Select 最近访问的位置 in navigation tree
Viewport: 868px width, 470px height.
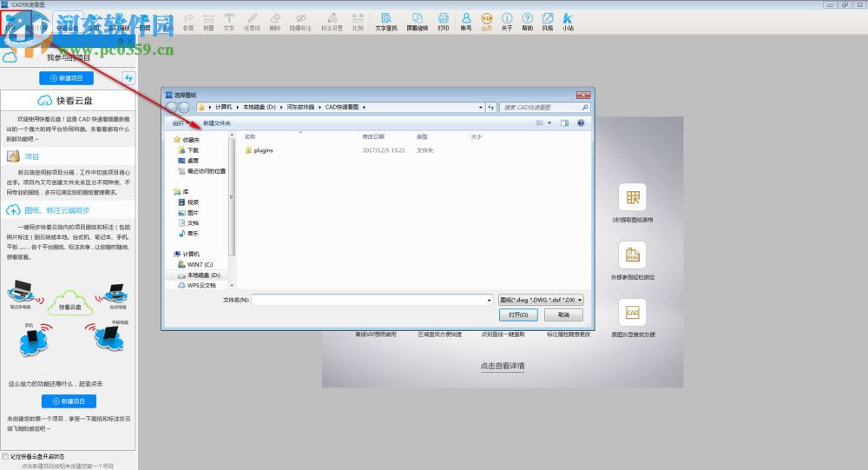tap(201, 171)
